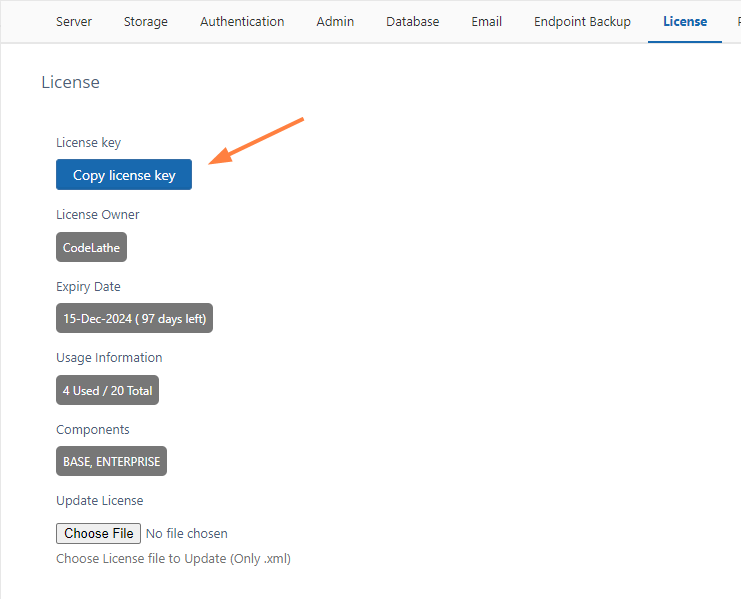Image resolution: width=741 pixels, height=599 pixels.
Task: Click the CodeLathe license owner badge
Action: click(91, 247)
